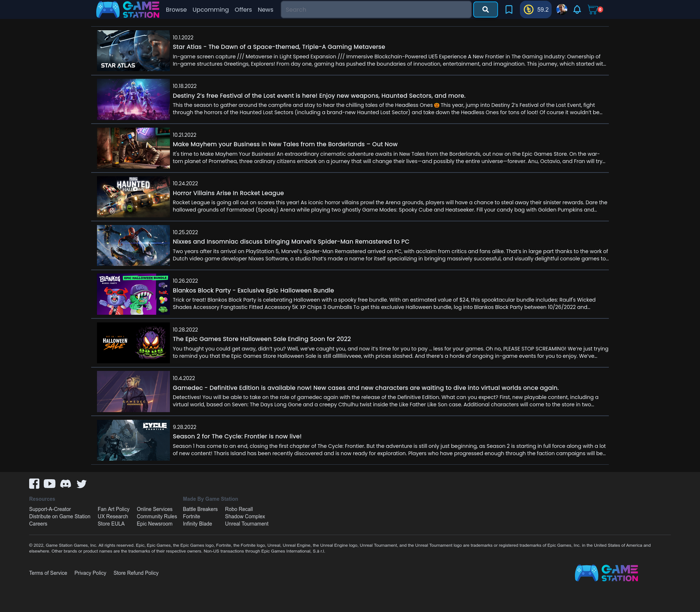This screenshot has height=612, width=700.
Task: Open the notifications bell
Action: (577, 9)
